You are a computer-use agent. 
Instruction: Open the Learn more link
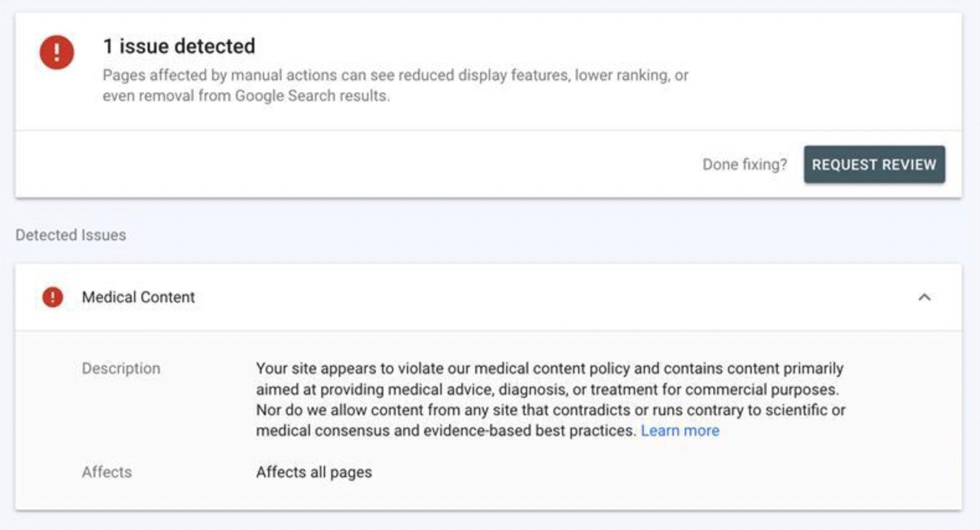coord(680,431)
